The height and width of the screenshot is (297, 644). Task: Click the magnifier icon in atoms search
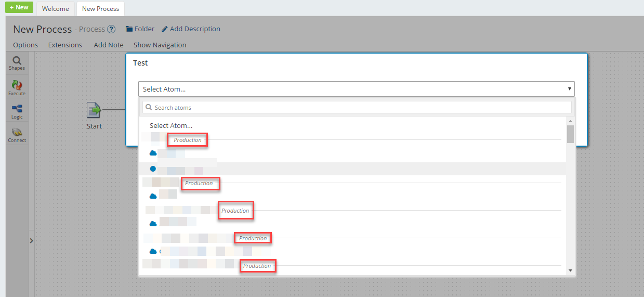pyautogui.click(x=149, y=108)
